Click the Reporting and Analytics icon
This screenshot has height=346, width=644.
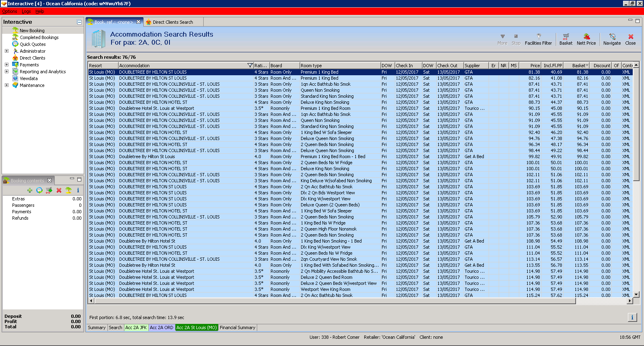point(15,71)
